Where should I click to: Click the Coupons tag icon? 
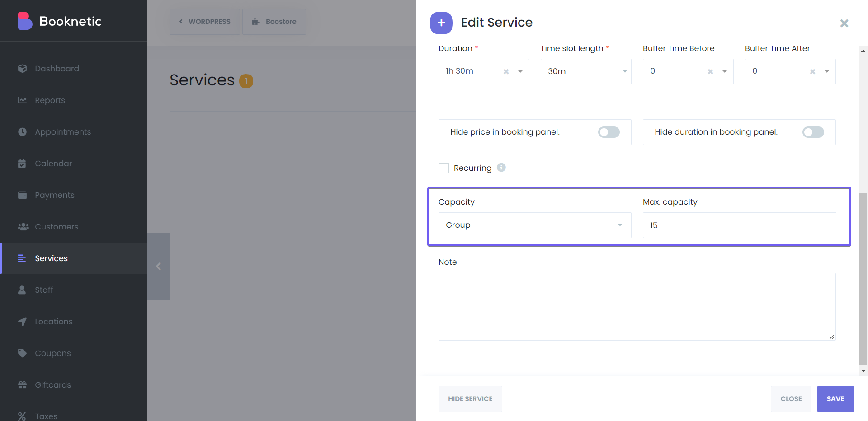(22, 353)
